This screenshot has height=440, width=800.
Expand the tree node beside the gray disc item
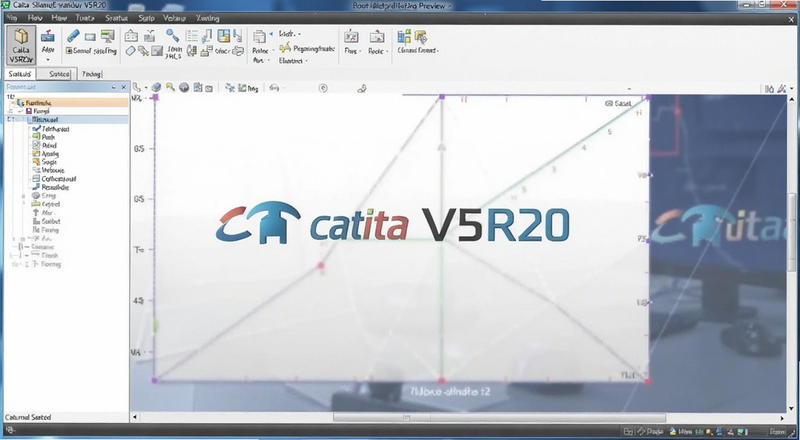point(23,196)
